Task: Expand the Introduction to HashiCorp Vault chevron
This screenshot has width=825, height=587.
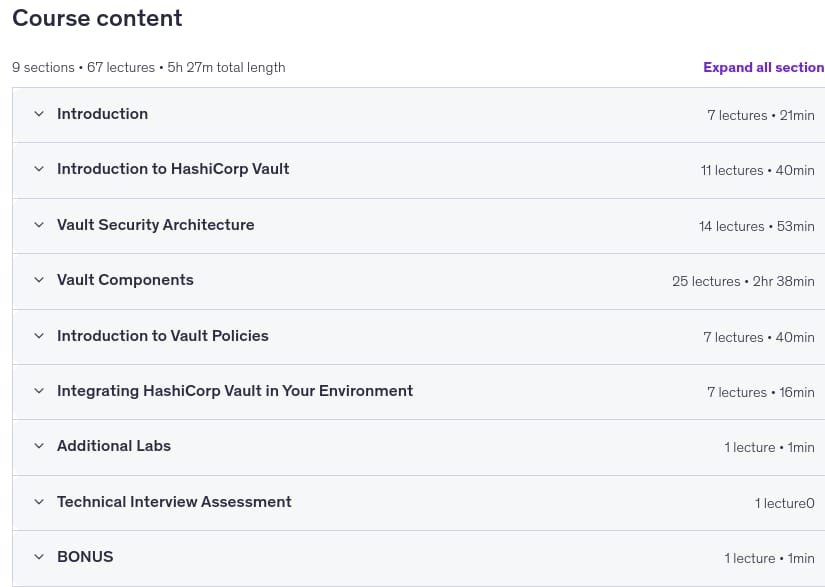Action: pyautogui.click(x=39, y=169)
